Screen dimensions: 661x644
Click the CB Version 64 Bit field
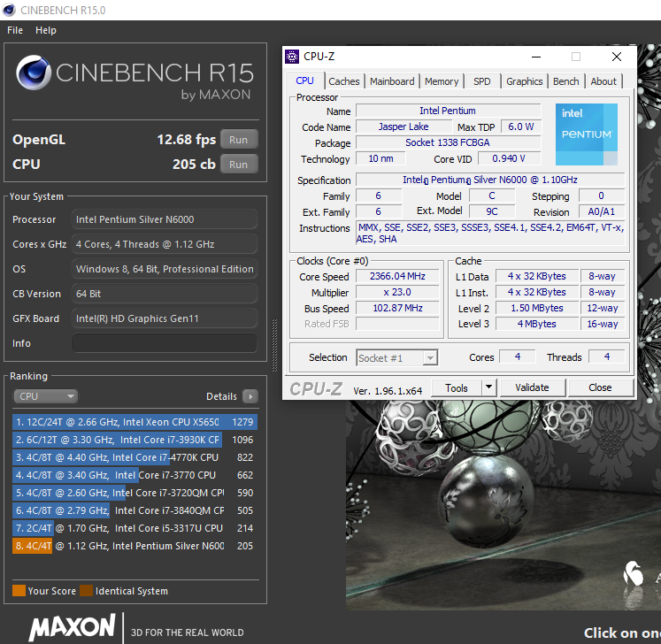pos(165,294)
